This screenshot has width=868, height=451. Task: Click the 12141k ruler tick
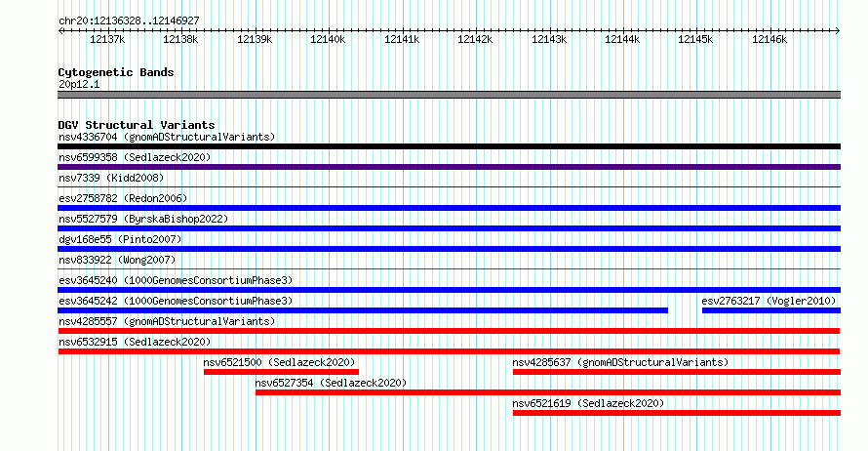click(402, 39)
